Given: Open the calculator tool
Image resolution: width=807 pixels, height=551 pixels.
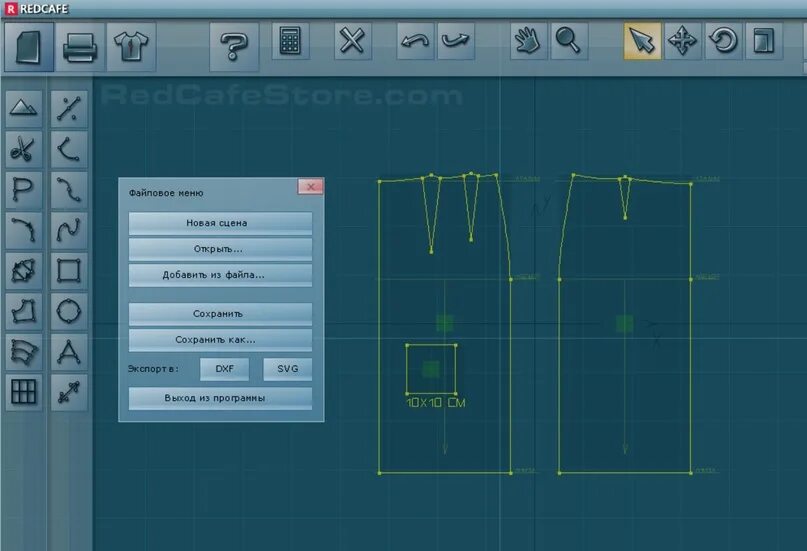Looking at the screenshot, I should click(x=290, y=41).
